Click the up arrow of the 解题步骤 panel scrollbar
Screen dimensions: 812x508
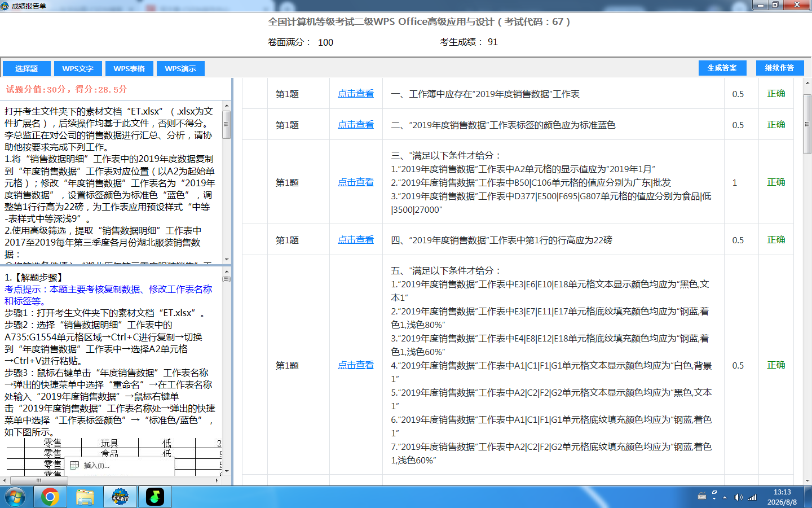coord(227,271)
